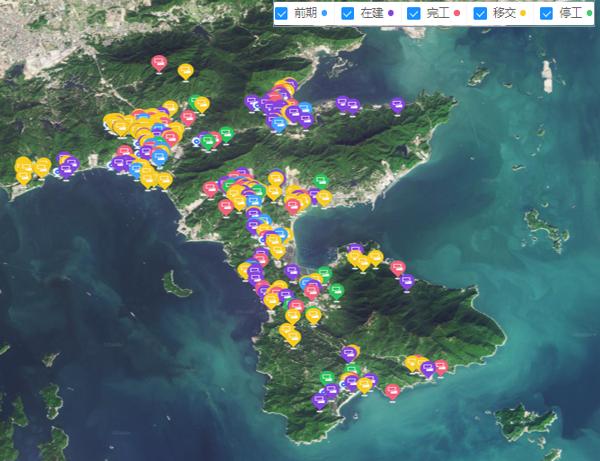Click the red marker at southeast peninsula cluster
600x461 pixels.
[440, 367]
